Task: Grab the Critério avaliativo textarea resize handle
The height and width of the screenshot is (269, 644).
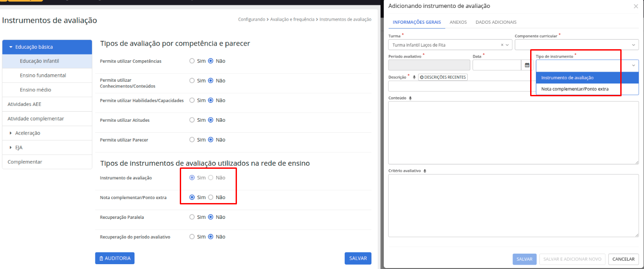Action: 636,235
